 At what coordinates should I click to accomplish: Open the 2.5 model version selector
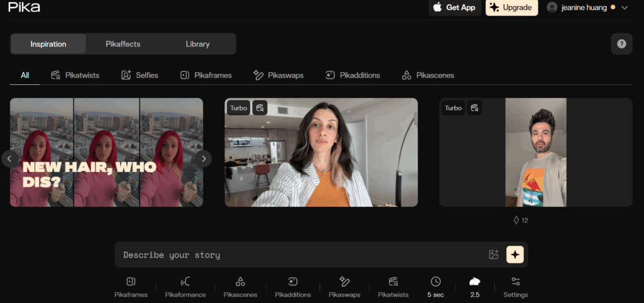[x=475, y=286]
